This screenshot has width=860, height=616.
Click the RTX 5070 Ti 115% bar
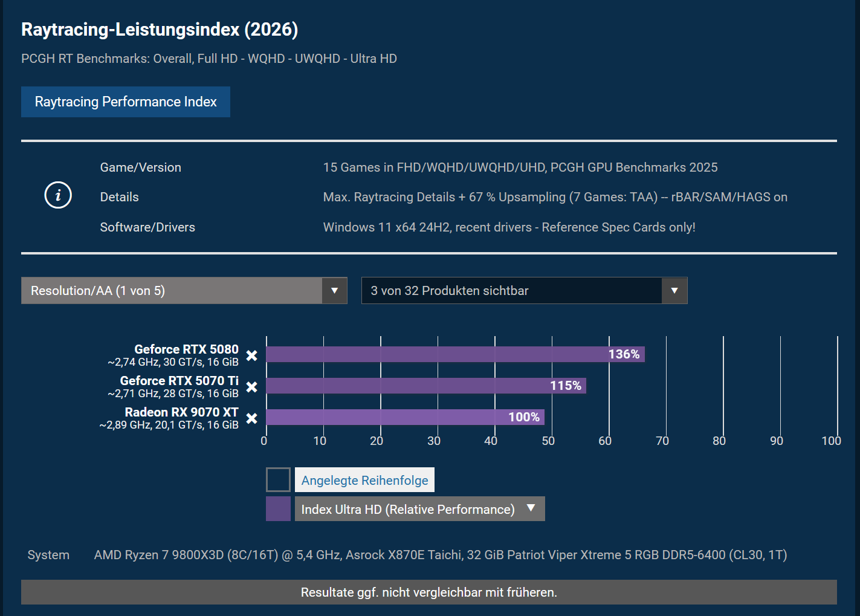(426, 386)
